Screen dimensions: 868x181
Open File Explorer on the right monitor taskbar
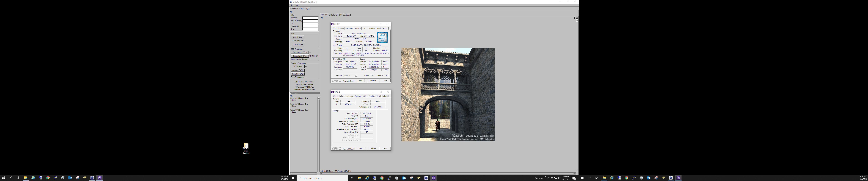click(604, 178)
